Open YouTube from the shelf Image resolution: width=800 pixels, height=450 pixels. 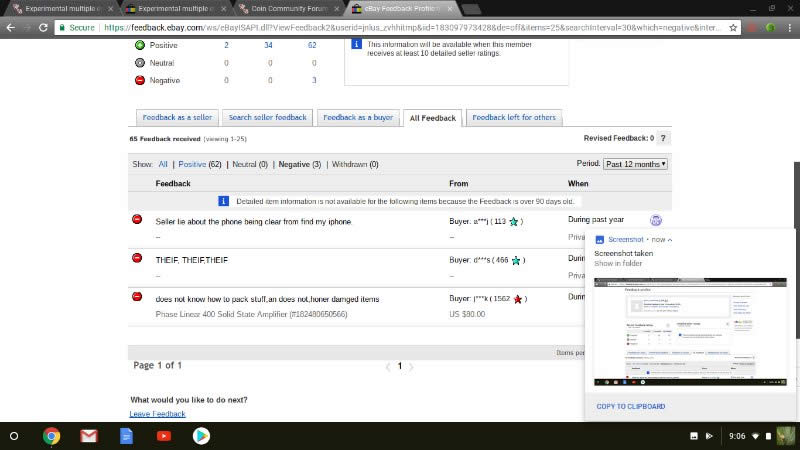coord(164,436)
